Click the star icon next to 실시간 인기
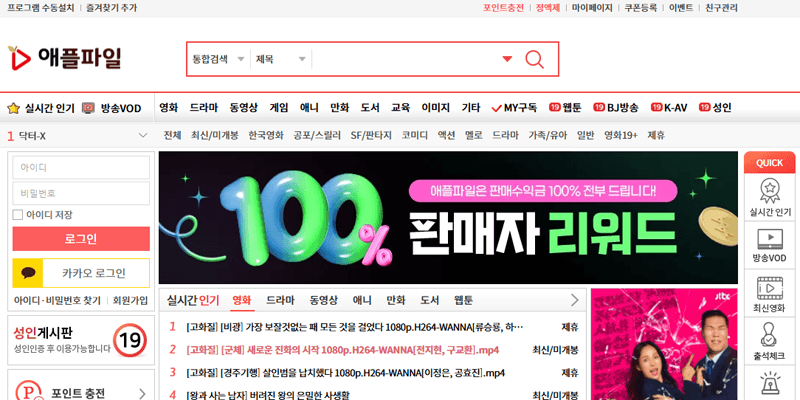Image resolution: width=800 pixels, height=400 pixels. (x=14, y=108)
